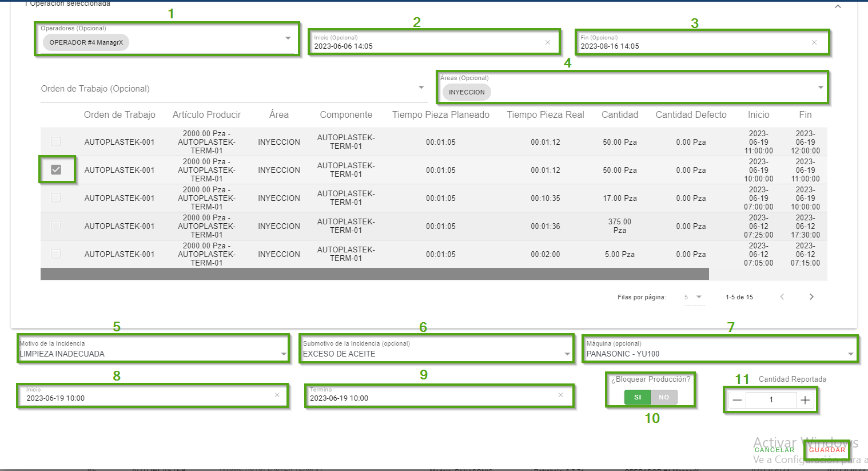This screenshot has width=868, height=471.
Task: Go to previous page of table rows
Action: [782, 296]
